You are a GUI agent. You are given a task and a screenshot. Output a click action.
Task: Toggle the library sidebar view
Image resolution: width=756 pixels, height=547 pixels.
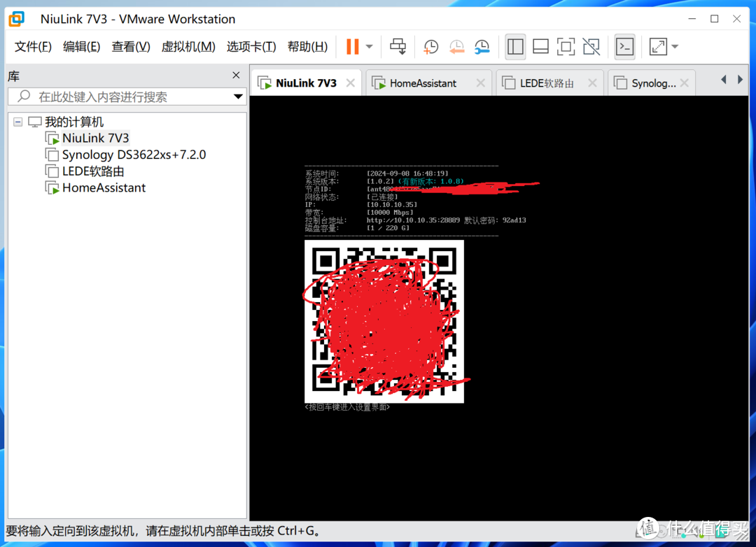tap(515, 47)
